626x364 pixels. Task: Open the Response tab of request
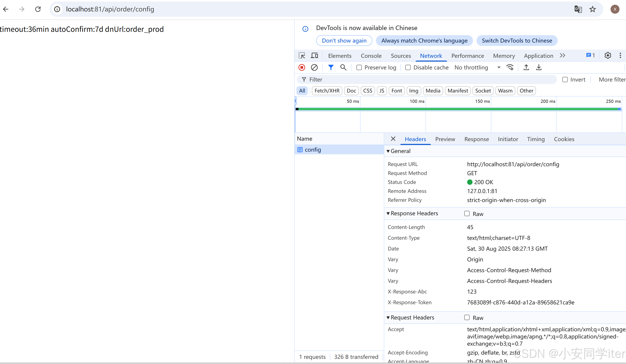click(x=477, y=139)
